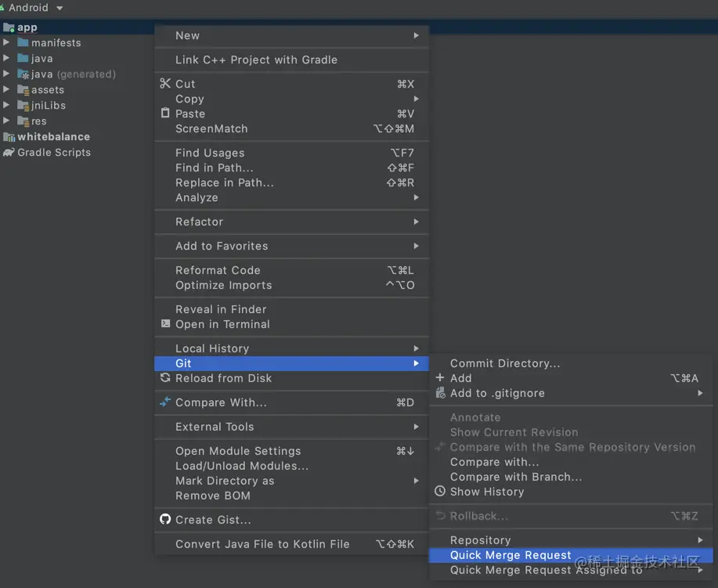The image size is (718, 588).
Task: Select Compare with the Same Repository Version
Action: click(x=571, y=447)
